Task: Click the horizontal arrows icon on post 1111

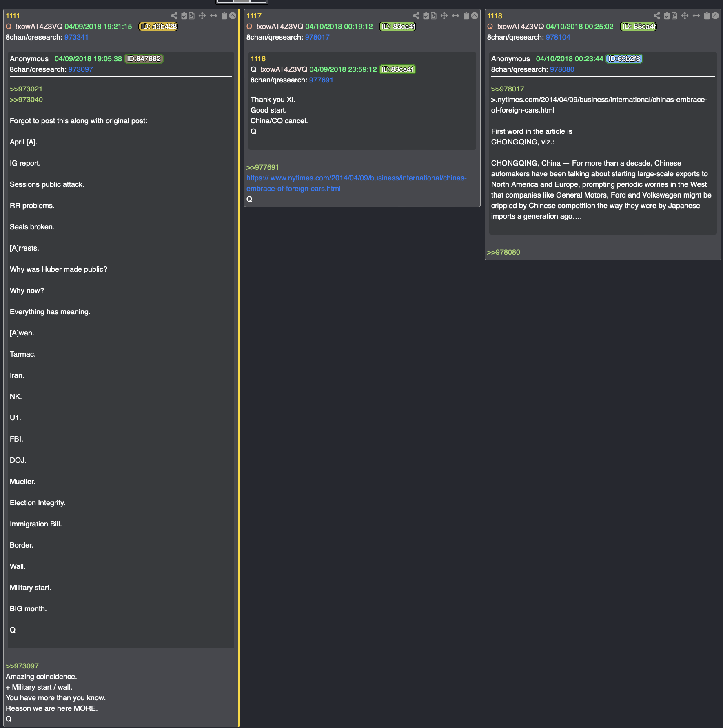Action: coord(213,16)
